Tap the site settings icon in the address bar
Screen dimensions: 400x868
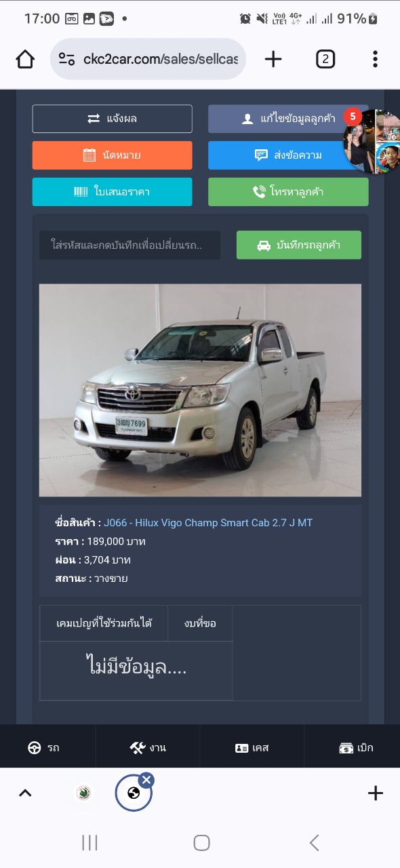[66, 59]
